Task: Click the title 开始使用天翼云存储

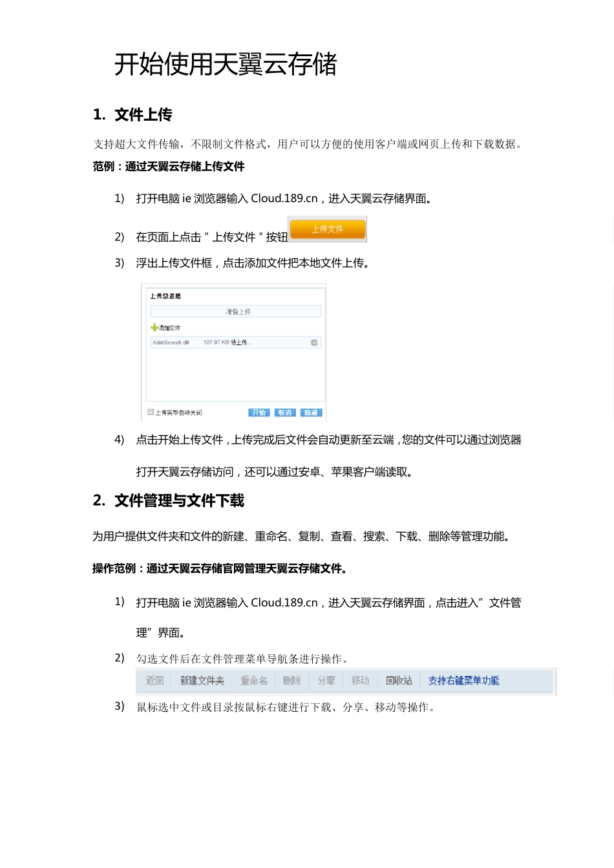Action: [x=226, y=65]
